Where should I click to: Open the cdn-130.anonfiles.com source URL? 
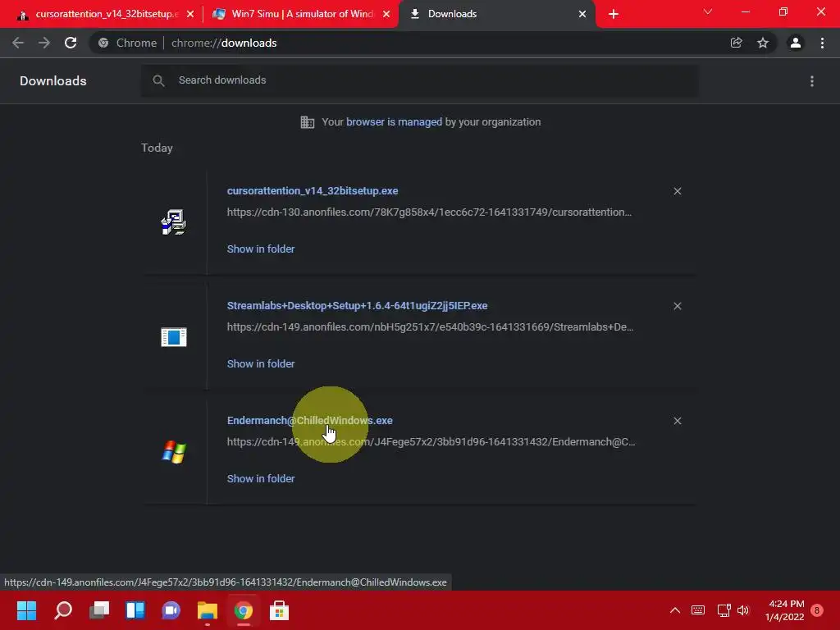pos(429,212)
